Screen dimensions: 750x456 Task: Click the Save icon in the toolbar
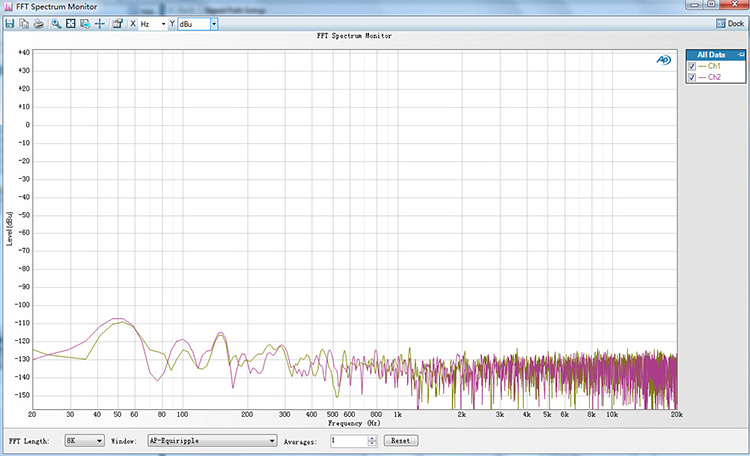9,23
